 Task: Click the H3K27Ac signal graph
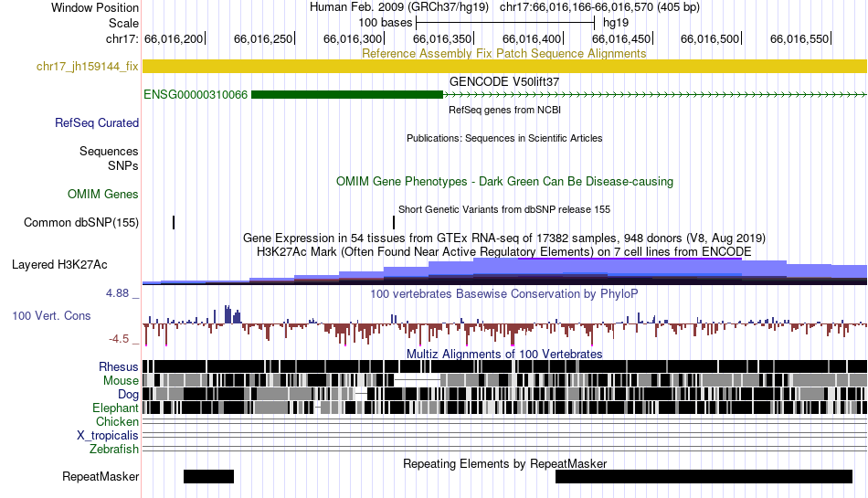(504, 271)
